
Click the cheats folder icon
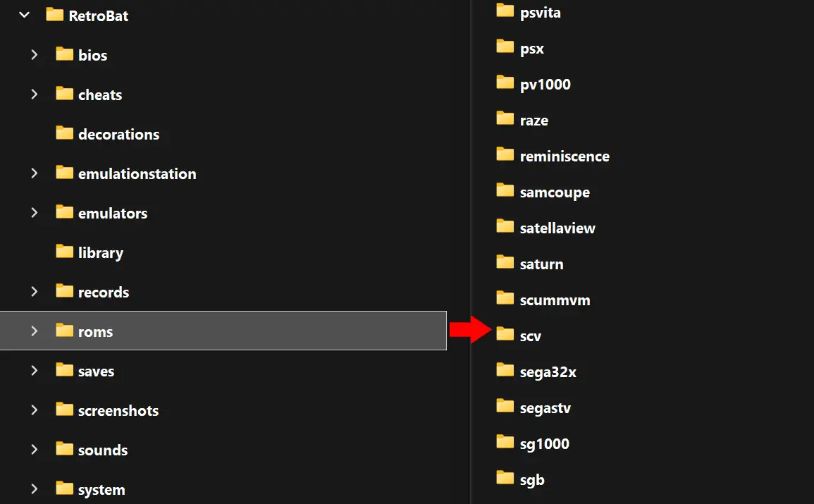click(x=64, y=94)
